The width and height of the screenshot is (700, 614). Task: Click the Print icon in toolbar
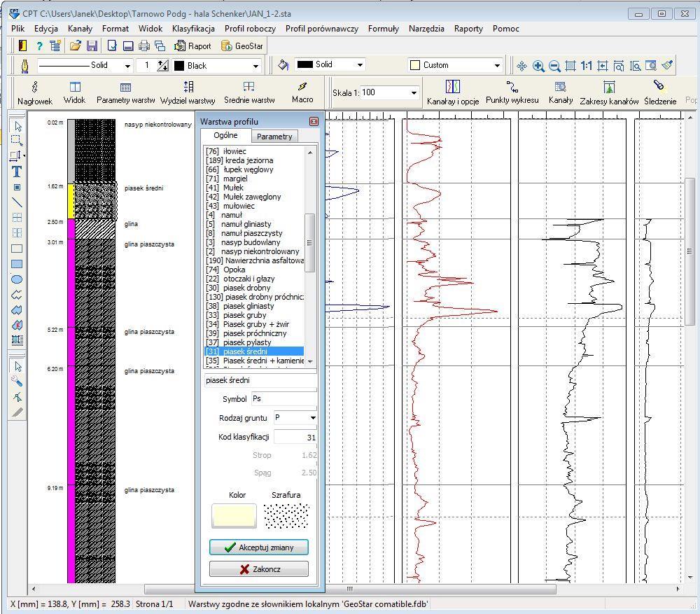click(143, 46)
